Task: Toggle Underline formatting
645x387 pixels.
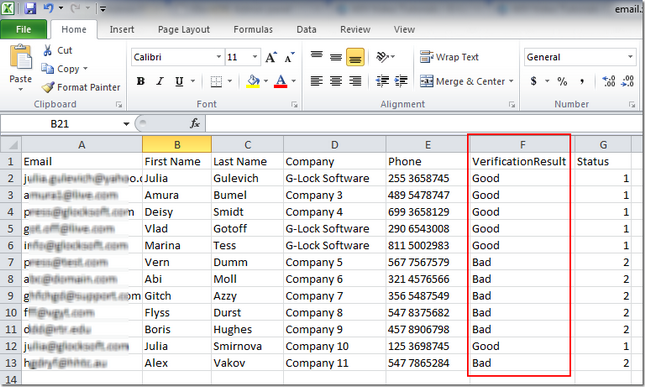Action: [x=179, y=81]
